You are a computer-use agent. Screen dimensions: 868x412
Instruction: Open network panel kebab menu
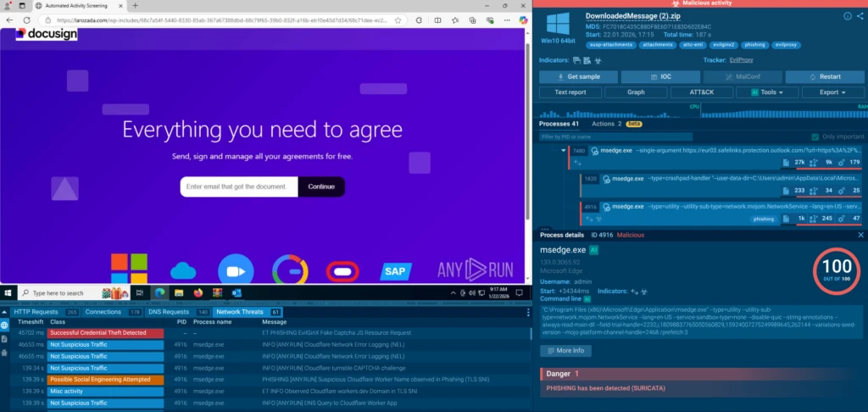coord(528,312)
